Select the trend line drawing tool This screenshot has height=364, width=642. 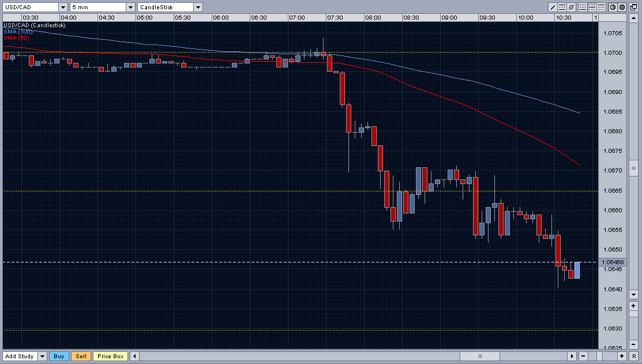[553, 7]
